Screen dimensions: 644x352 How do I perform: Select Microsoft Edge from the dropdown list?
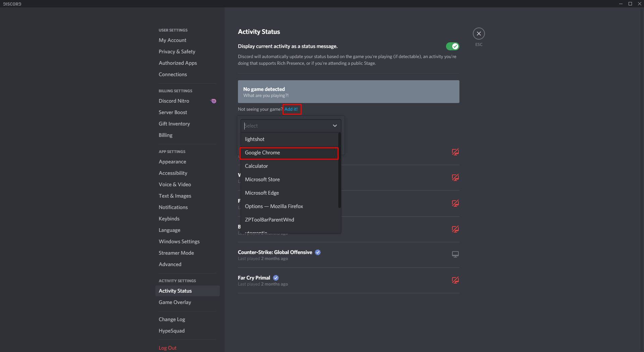click(x=262, y=193)
